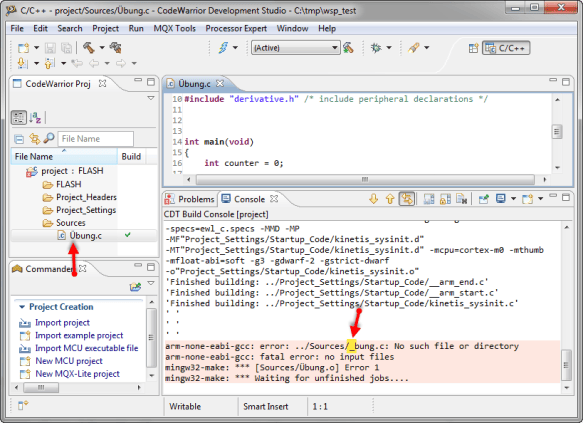Click the Next Annotation icon
583x423 pixels.
click(x=22, y=63)
